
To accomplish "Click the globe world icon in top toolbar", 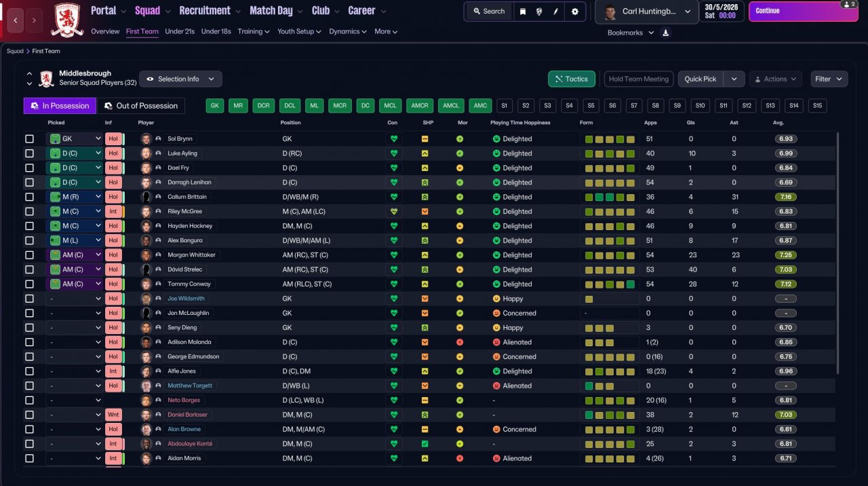I will point(539,12).
